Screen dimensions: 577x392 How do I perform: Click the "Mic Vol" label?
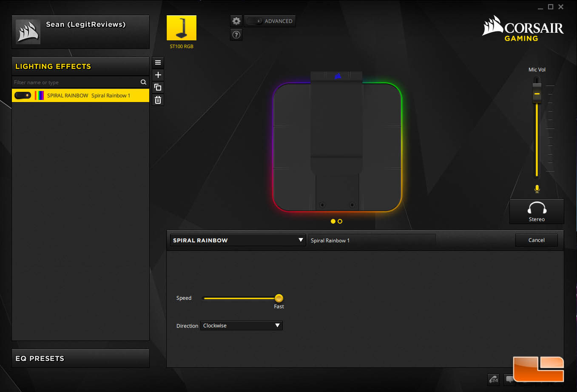pos(537,70)
